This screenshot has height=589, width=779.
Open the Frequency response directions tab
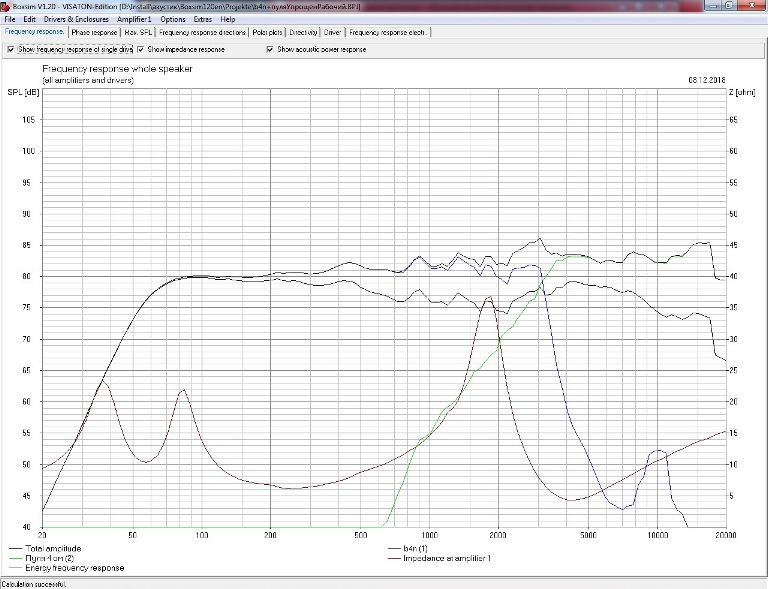pyautogui.click(x=203, y=32)
